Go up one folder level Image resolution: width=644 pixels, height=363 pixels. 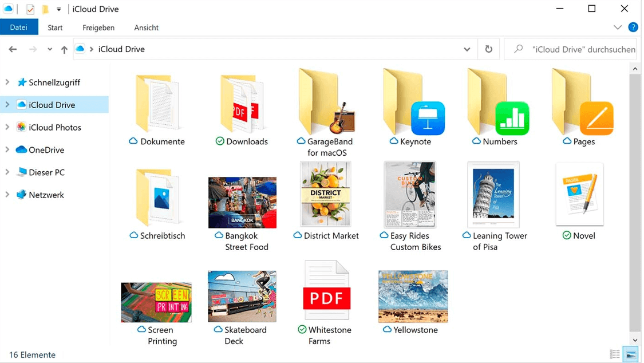64,50
